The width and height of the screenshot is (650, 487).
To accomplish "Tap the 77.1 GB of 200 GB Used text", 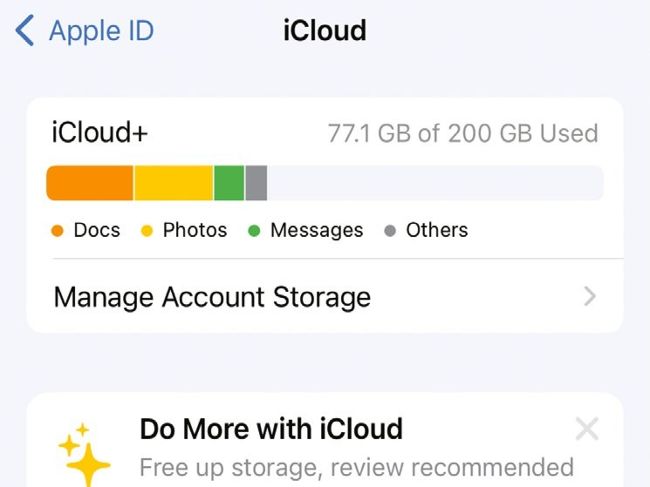I will [463, 133].
